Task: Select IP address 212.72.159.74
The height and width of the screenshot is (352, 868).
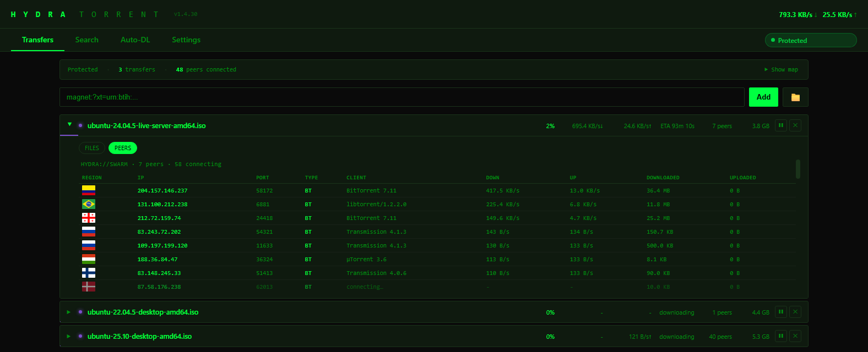Action: [x=159, y=218]
